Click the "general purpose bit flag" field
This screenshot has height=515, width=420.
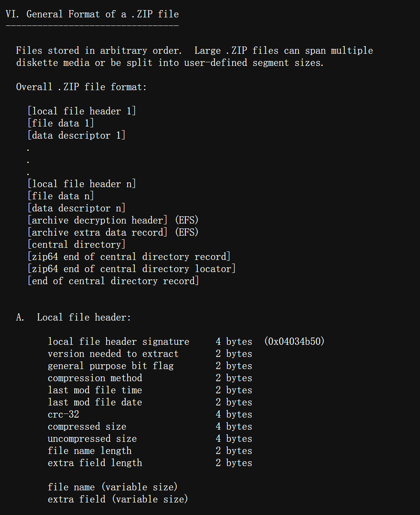coord(111,366)
